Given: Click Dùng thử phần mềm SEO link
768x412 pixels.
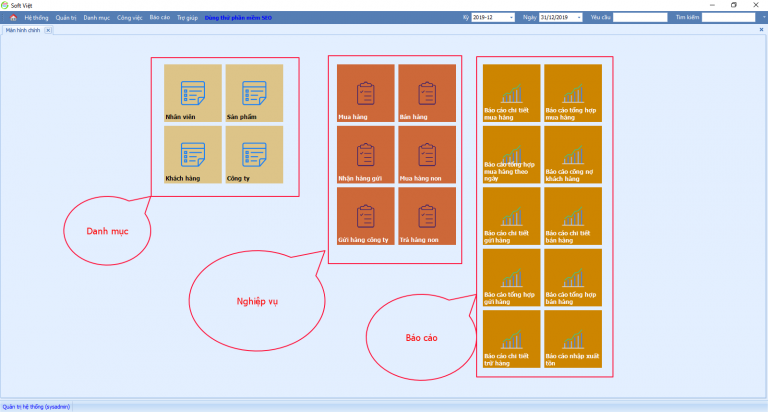Looking at the screenshot, I should 238,18.
